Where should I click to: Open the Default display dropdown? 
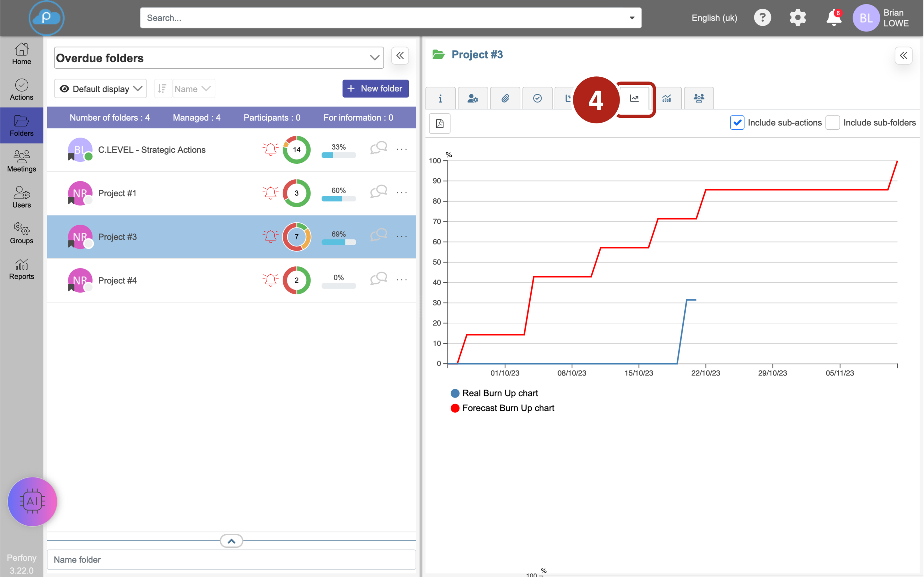101,89
